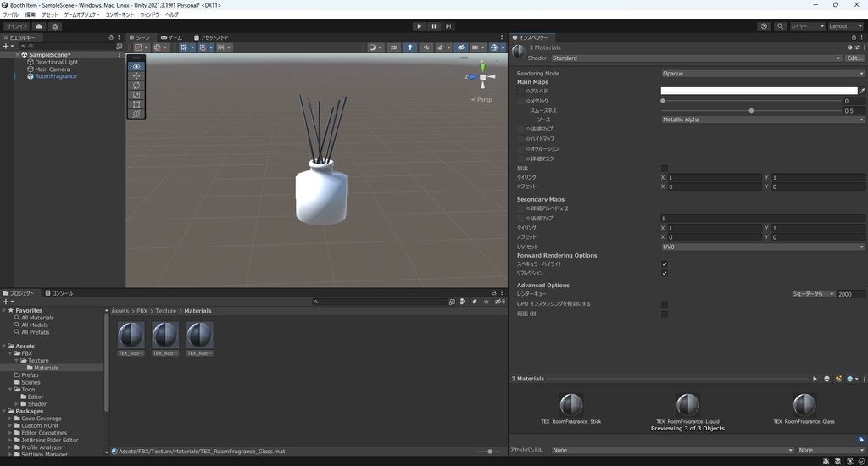The image size is (868, 466).
Task: Select RoomFragrance in the Hierarchy
Action: 55,76
